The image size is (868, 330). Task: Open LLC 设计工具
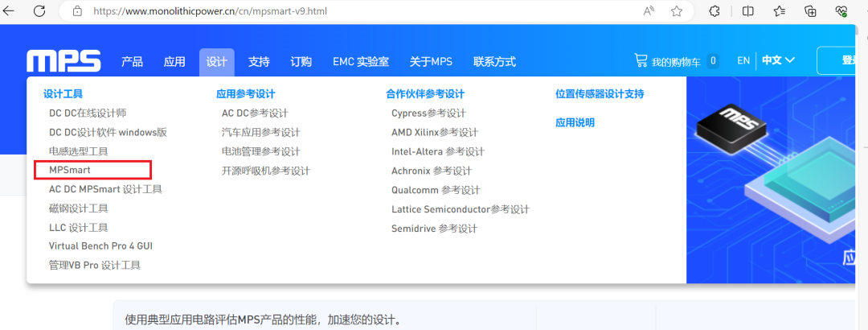pos(78,228)
